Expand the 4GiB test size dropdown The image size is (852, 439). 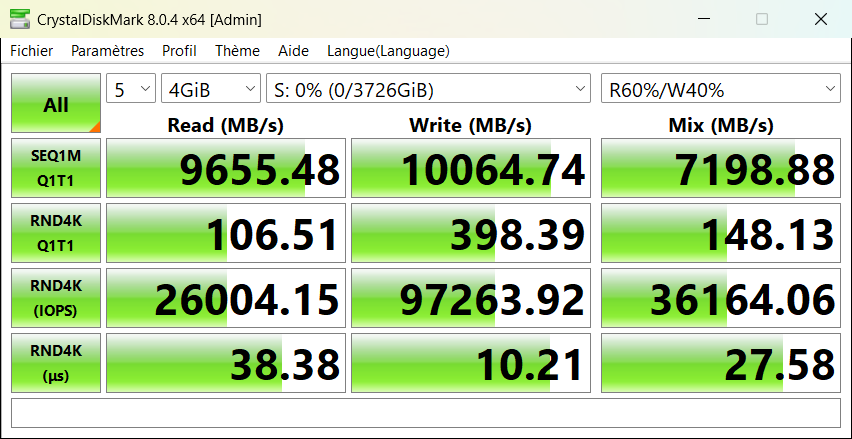click(x=210, y=90)
